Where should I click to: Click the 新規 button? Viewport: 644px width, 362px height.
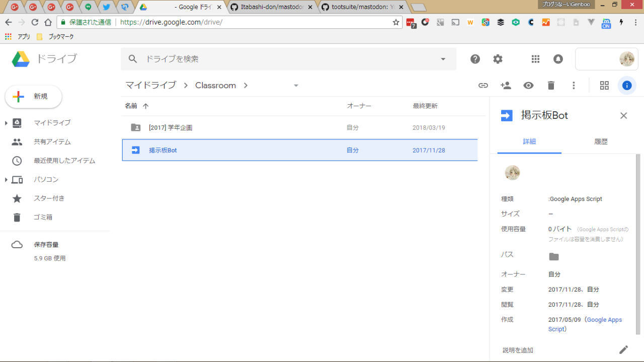tap(34, 97)
